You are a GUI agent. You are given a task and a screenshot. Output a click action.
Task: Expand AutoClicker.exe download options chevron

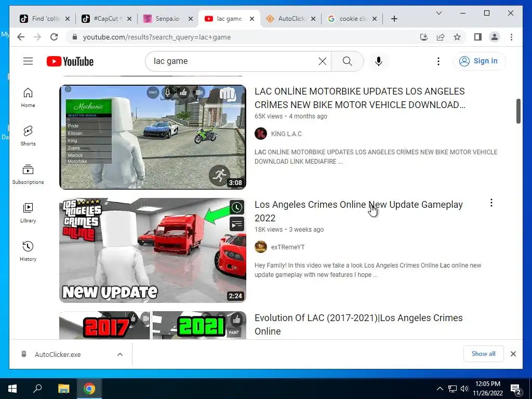pyautogui.click(x=120, y=354)
